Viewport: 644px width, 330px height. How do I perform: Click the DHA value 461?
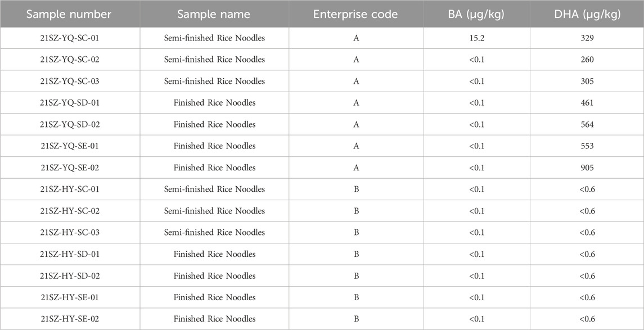(x=587, y=103)
